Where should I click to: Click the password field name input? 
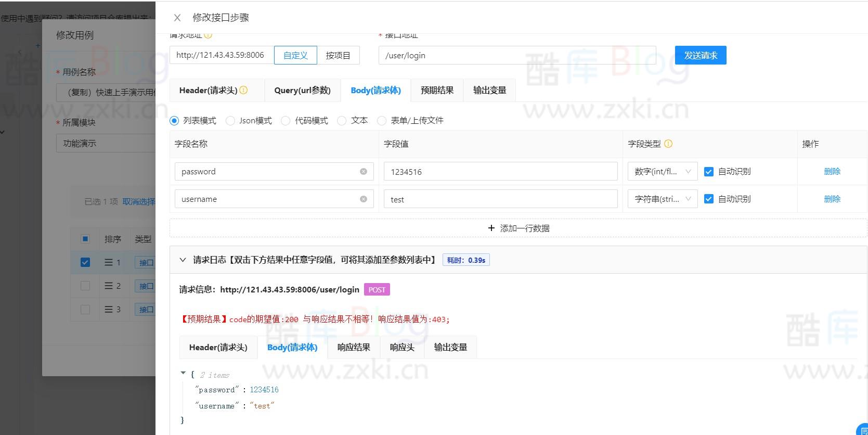[x=274, y=171]
